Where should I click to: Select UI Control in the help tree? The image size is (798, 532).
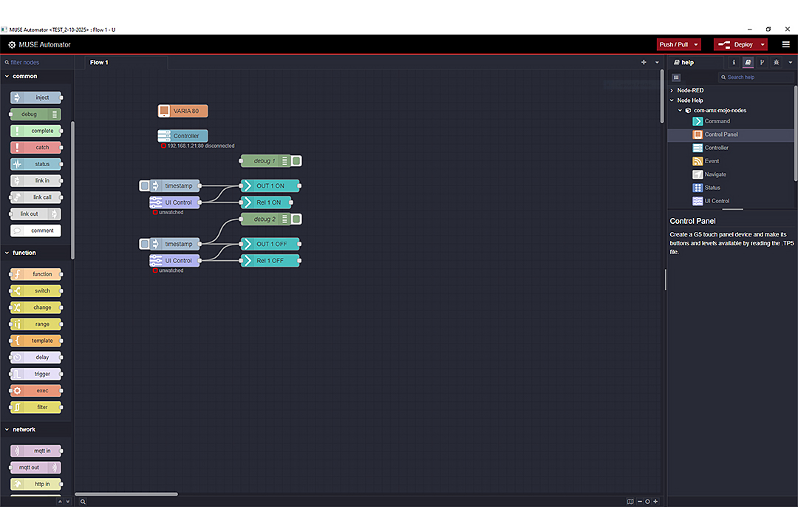tap(716, 201)
